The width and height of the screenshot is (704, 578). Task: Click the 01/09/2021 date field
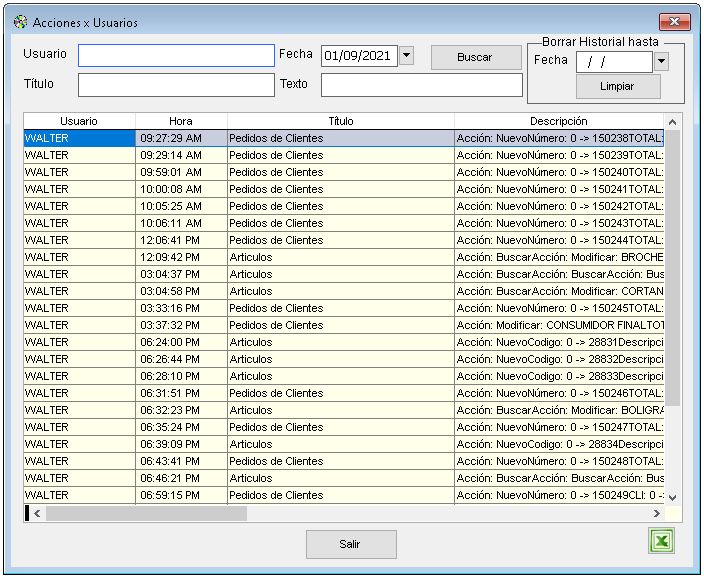coord(359,56)
